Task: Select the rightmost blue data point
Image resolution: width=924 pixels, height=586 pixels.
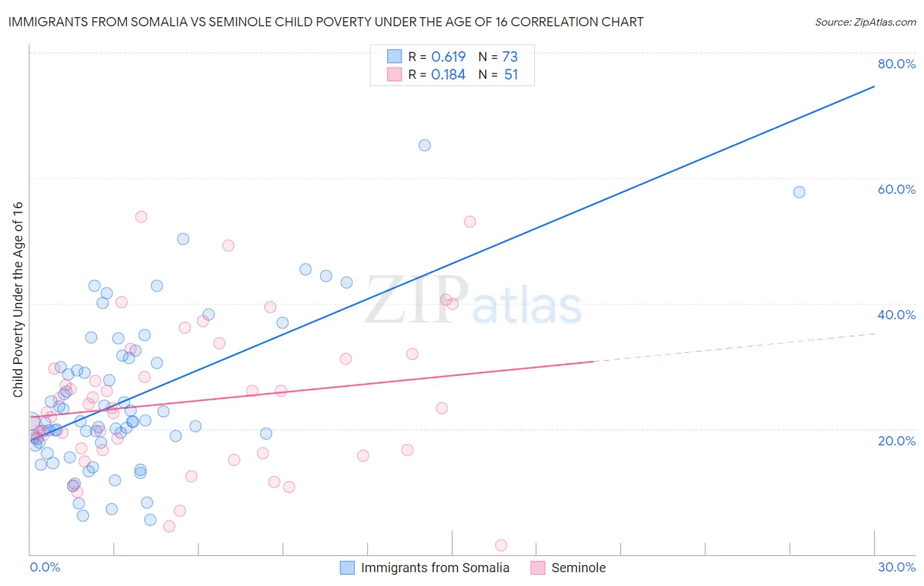Action: click(799, 192)
